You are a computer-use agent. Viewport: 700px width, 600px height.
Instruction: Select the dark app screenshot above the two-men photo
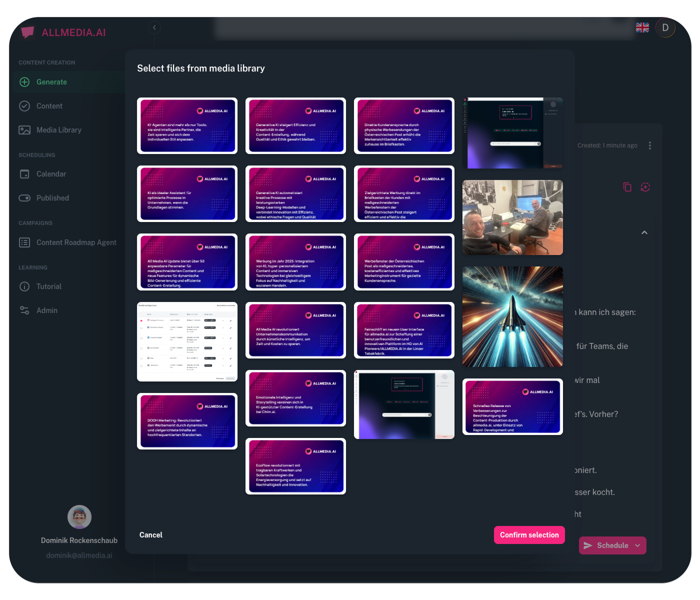click(512, 133)
